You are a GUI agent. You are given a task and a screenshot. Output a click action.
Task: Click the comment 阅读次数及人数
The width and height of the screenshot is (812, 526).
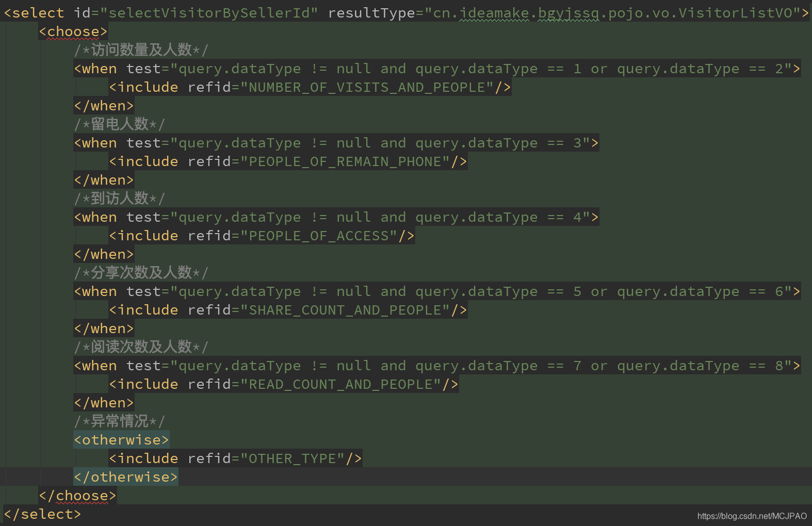[141, 347]
